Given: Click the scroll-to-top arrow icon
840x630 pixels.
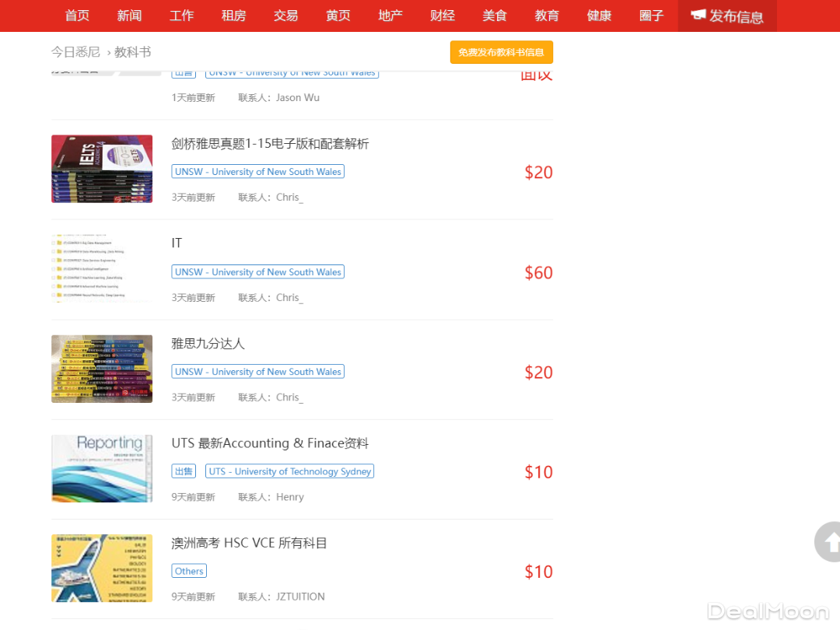Looking at the screenshot, I should 829,541.
